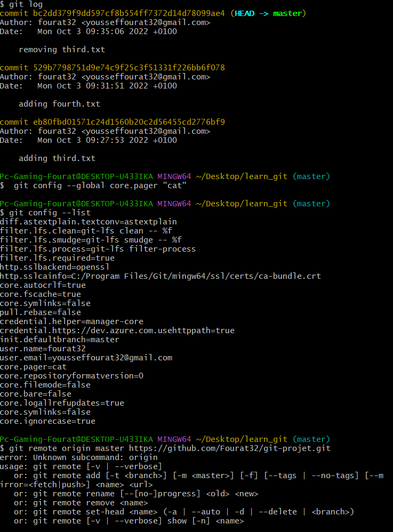Click the credential.helper=manager-core line
The width and height of the screenshot is (393, 532).
pyautogui.click(x=71, y=321)
